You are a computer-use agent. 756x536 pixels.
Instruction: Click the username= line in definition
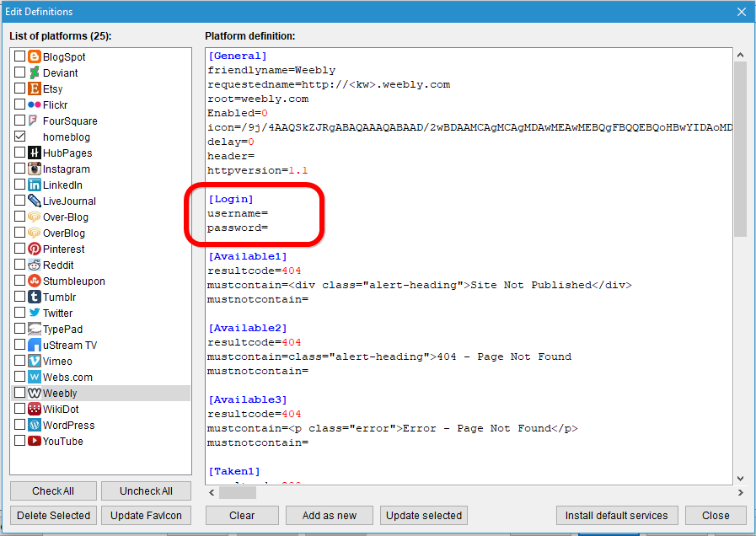tap(238, 213)
